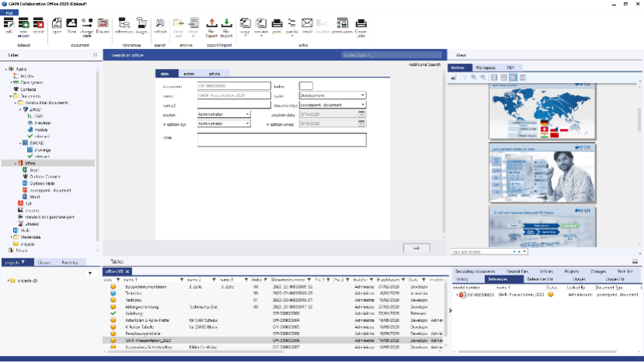Image resolution: width=644 pixels, height=363 pixels.
Task: Click the edit button below form
Action: click(x=417, y=248)
